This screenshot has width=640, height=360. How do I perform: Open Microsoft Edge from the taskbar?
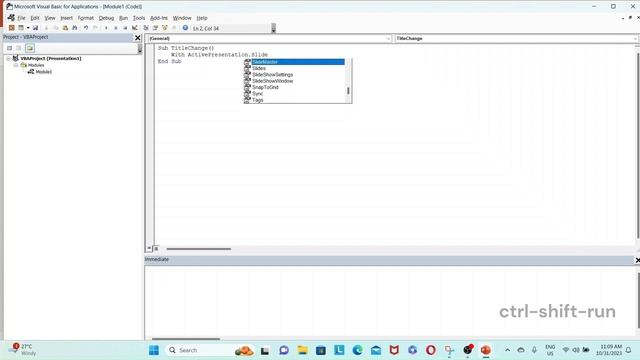point(358,350)
